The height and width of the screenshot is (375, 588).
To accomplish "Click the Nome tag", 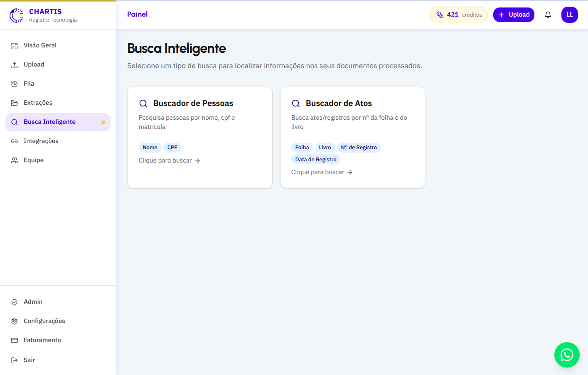I will [150, 148].
